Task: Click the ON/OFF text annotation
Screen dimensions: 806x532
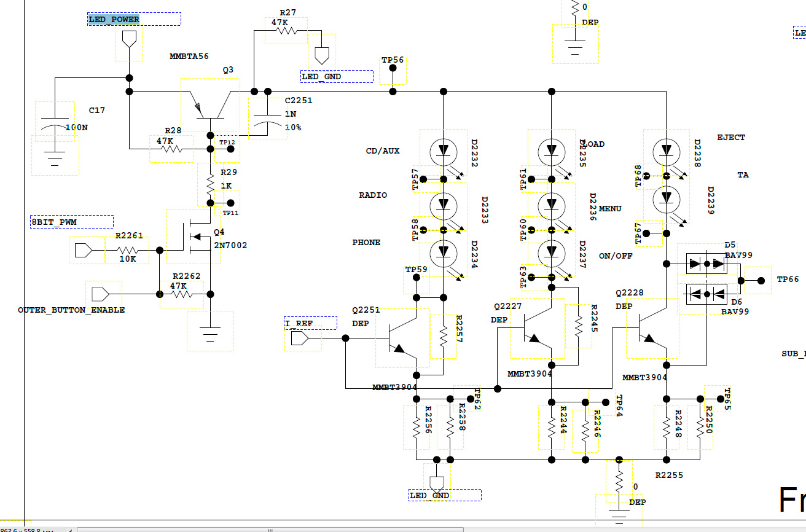Action: [615, 256]
